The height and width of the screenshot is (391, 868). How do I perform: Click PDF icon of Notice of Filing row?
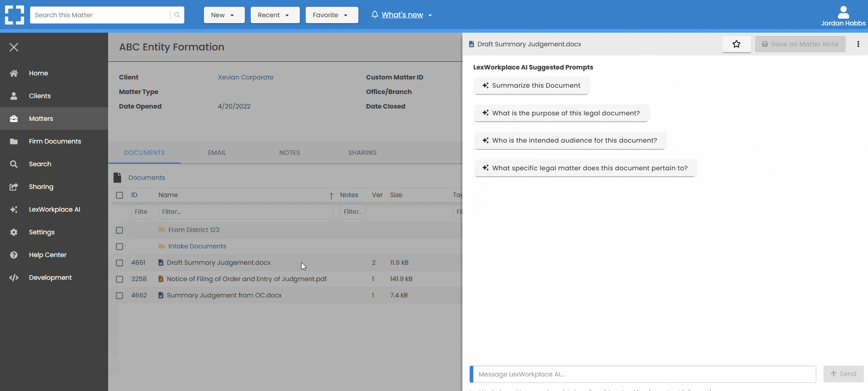pos(161,279)
